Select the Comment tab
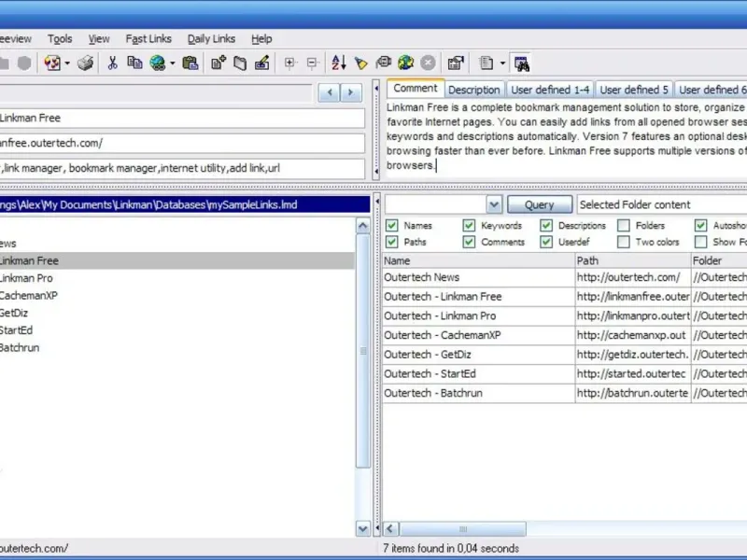This screenshot has height=560, width=747. point(415,89)
